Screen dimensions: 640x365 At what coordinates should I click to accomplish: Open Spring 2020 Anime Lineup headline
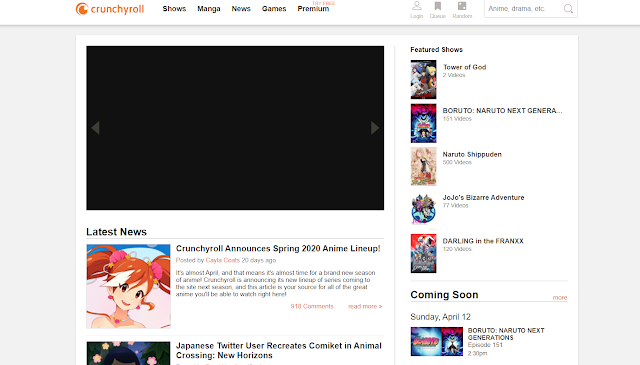[x=278, y=248]
